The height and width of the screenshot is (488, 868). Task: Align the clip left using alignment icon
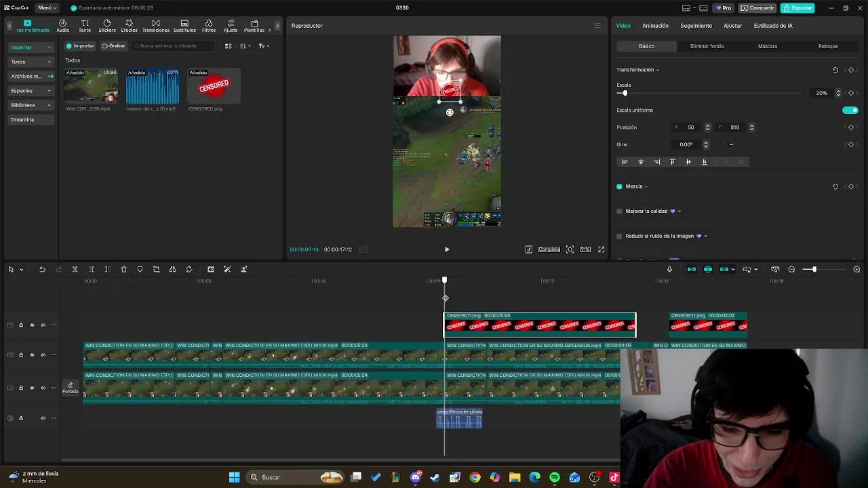click(625, 162)
